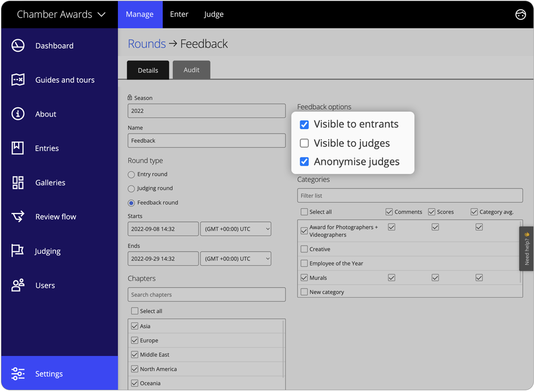Viewport: 534px width, 392px height.
Task: Click the About info icon
Action: [x=18, y=114]
